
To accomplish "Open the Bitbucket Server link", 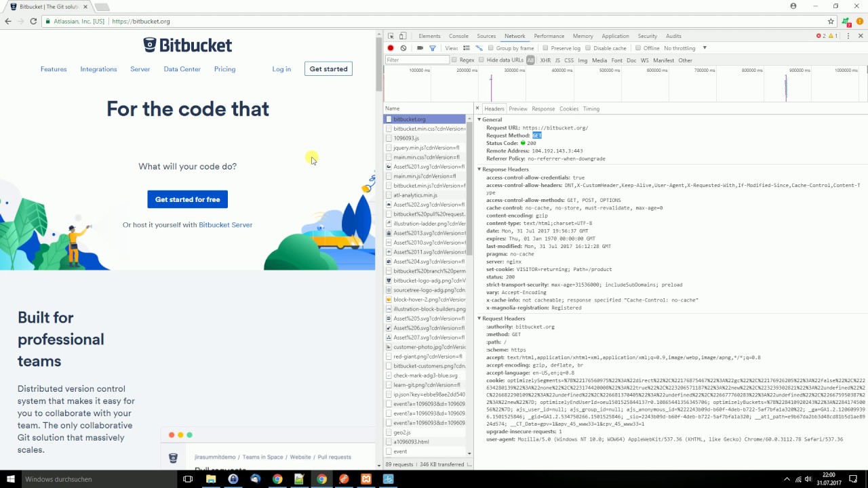I will click(225, 225).
